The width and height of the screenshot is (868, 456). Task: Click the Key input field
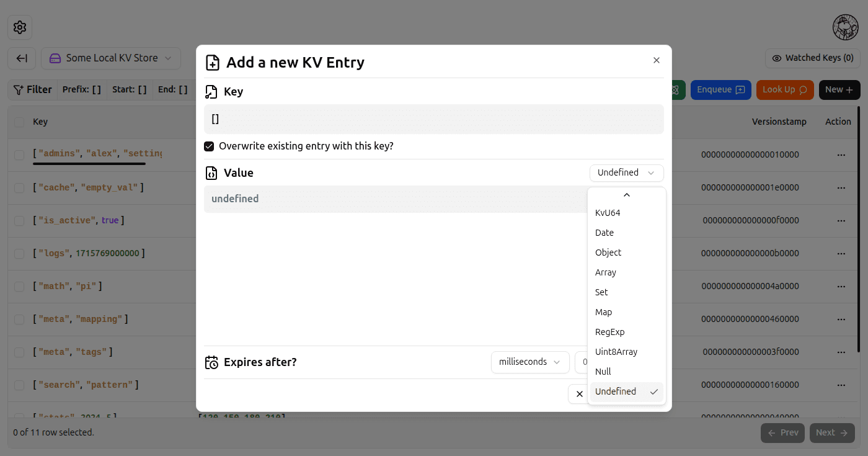tap(434, 119)
